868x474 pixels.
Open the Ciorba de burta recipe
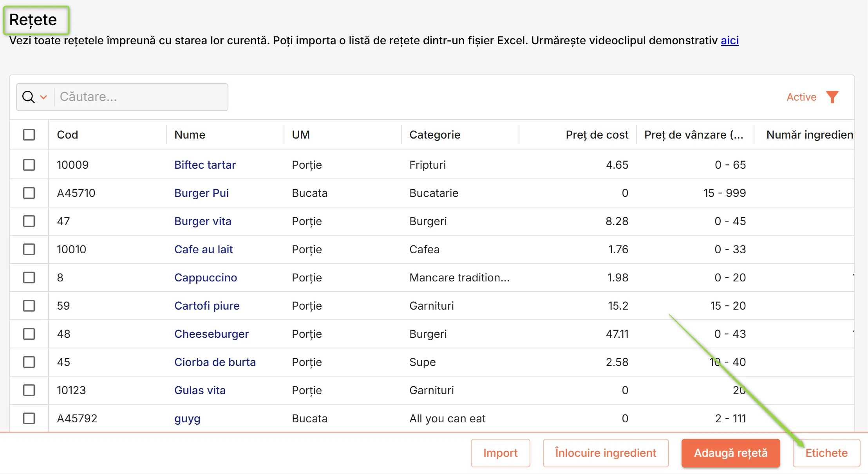pos(215,362)
